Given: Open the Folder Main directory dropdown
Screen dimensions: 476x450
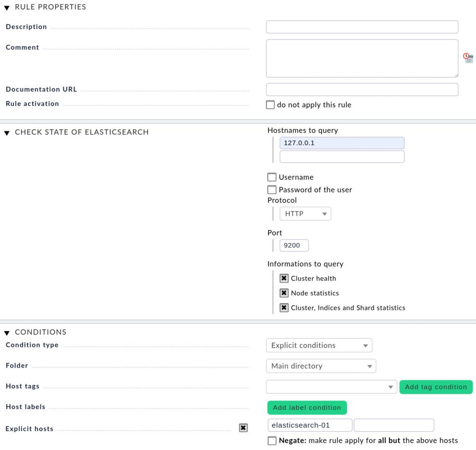Looking at the screenshot, I should [321, 366].
